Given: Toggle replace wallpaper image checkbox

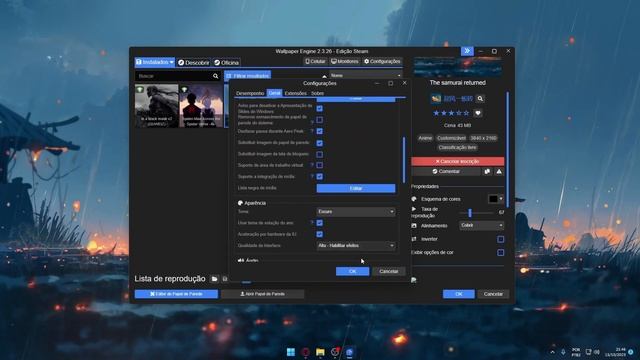Looking at the screenshot, I should tap(320, 143).
